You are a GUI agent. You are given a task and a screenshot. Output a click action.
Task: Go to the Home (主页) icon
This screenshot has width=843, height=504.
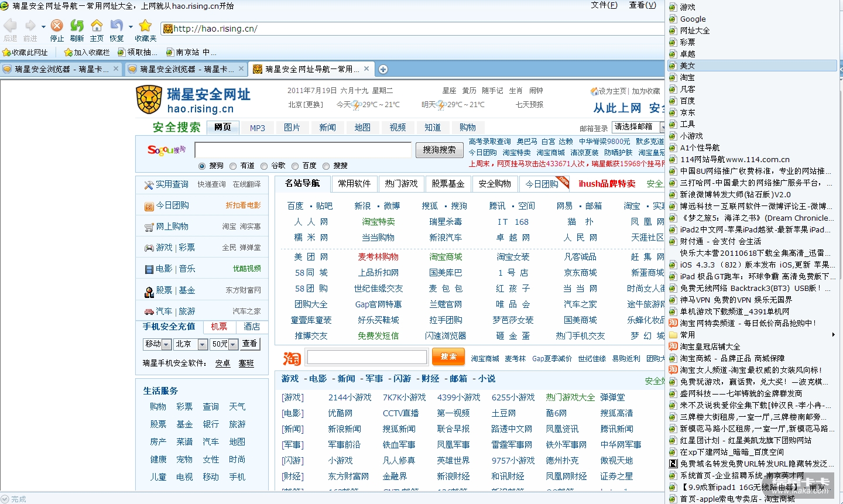97,26
